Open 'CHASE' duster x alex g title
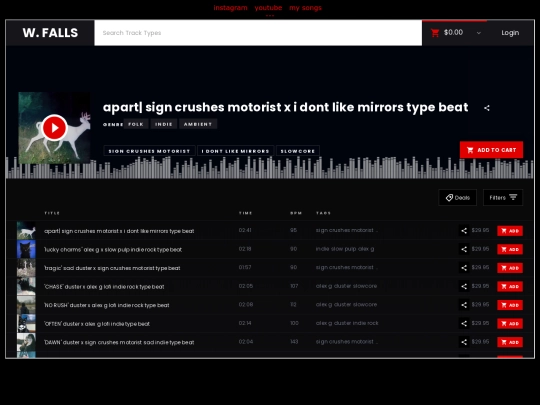 pyautogui.click(x=104, y=287)
